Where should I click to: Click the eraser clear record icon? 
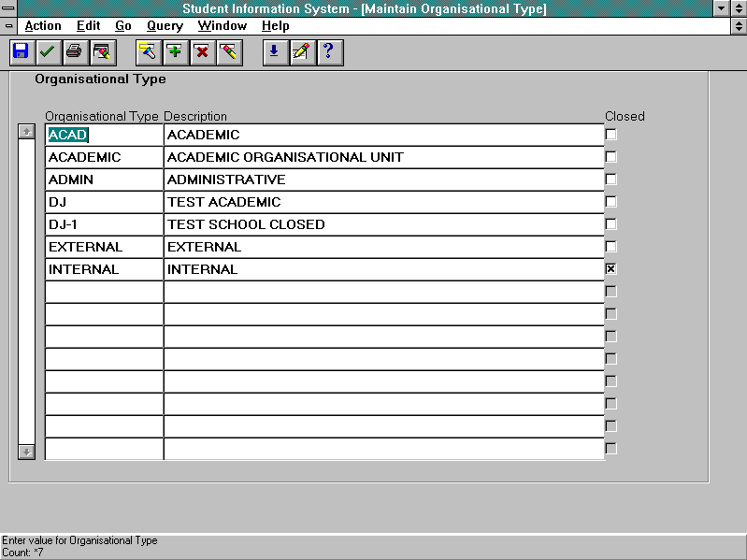coord(228,52)
